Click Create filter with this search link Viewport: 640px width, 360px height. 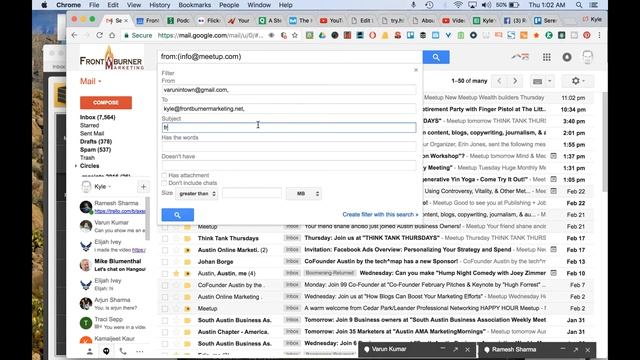[x=380, y=215]
